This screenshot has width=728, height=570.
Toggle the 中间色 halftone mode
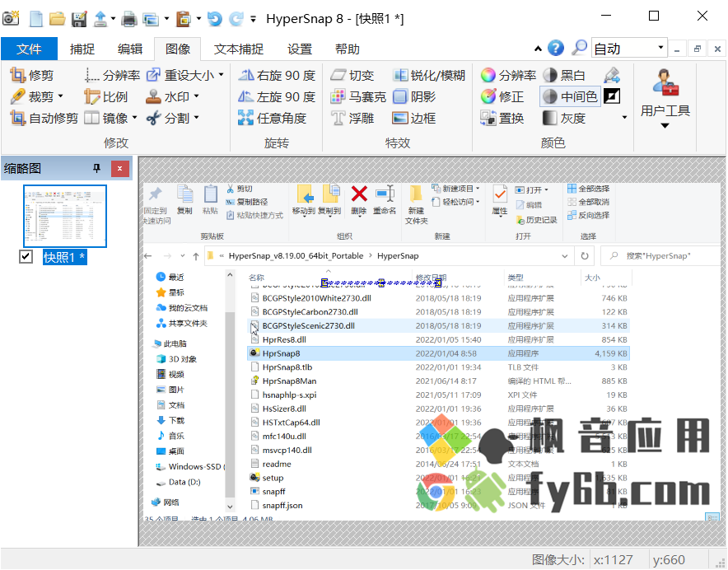pyautogui.click(x=570, y=97)
